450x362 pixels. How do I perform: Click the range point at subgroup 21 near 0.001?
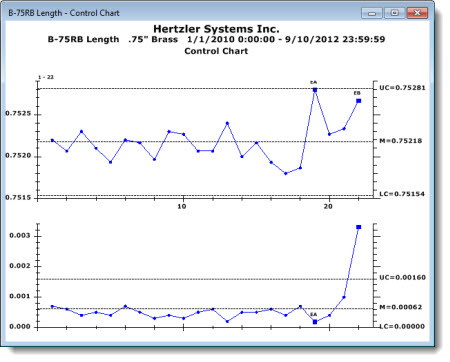[x=344, y=297]
